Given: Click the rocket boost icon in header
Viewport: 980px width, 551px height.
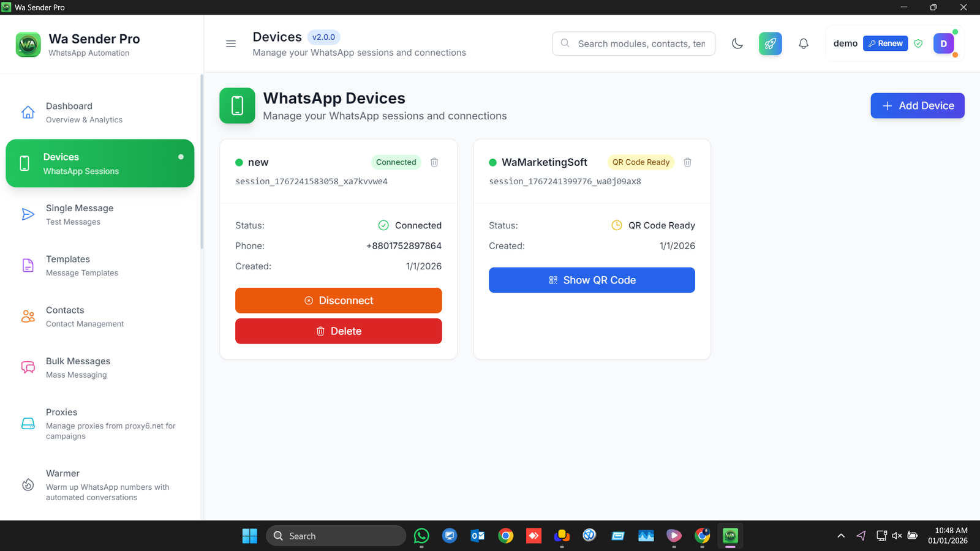Looking at the screenshot, I should pyautogui.click(x=770, y=43).
